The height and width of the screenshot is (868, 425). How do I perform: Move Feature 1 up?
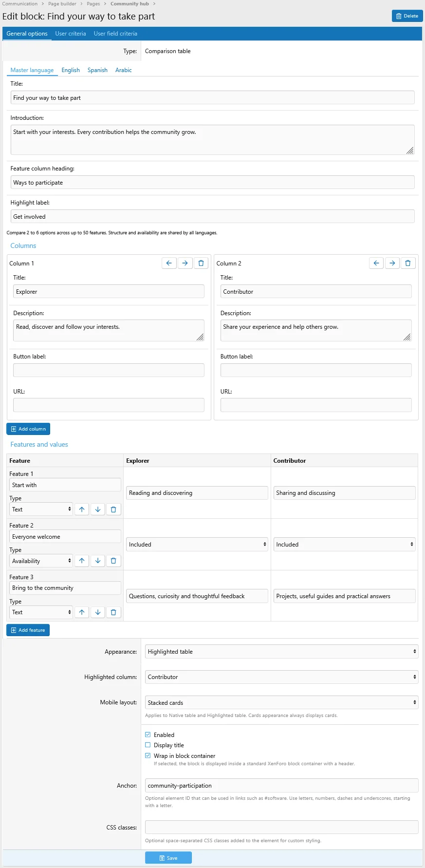[x=82, y=509]
